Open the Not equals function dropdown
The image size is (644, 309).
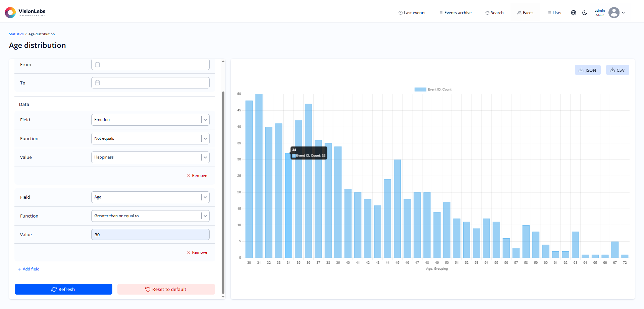[205, 139]
